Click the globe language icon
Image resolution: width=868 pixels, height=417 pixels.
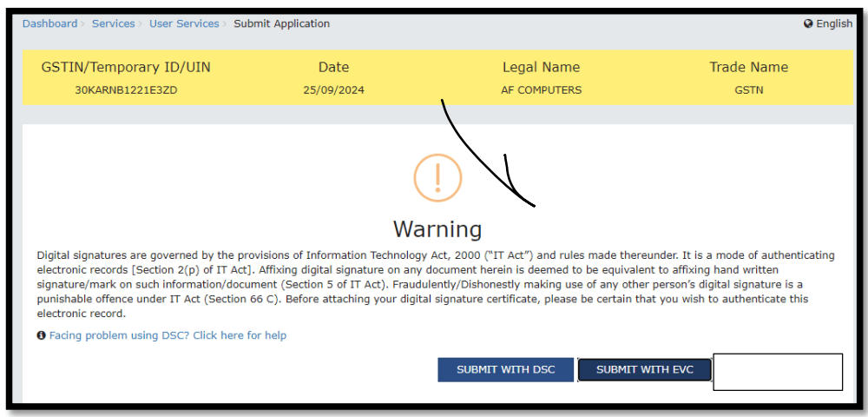pos(808,24)
